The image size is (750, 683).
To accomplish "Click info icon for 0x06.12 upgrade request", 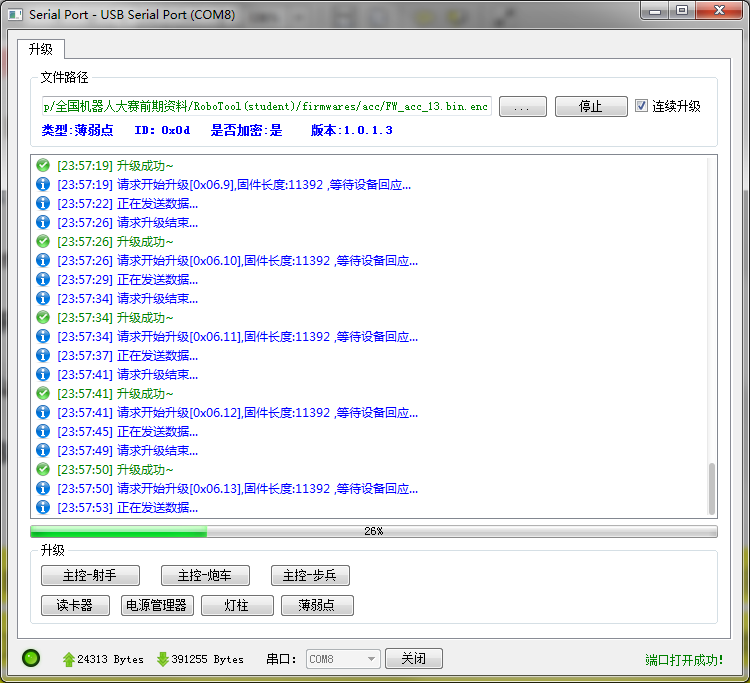I will click(43, 412).
